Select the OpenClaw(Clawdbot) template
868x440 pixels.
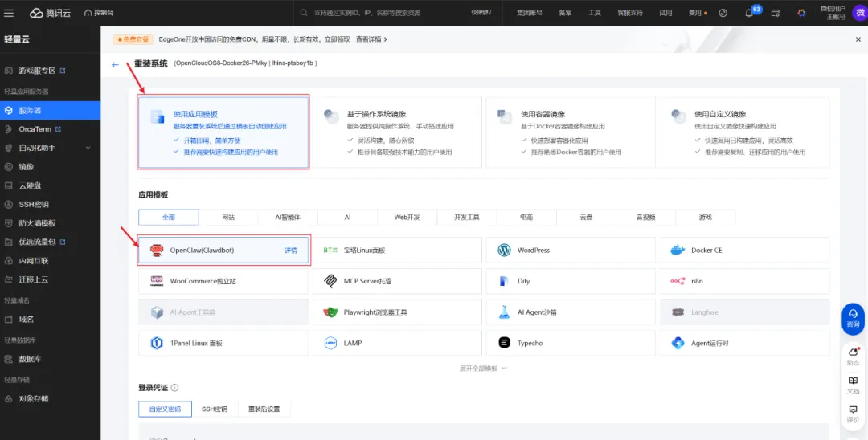[x=223, y=250]
